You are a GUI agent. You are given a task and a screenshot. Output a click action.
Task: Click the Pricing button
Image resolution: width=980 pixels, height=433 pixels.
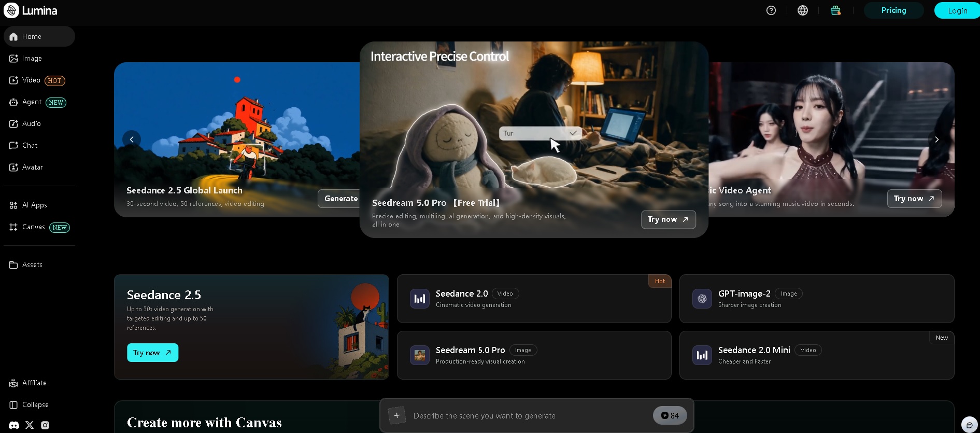click(893, 10)
